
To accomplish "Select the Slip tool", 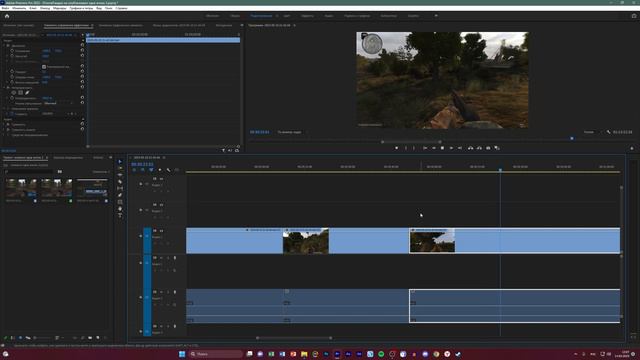I will coord(120,188).
